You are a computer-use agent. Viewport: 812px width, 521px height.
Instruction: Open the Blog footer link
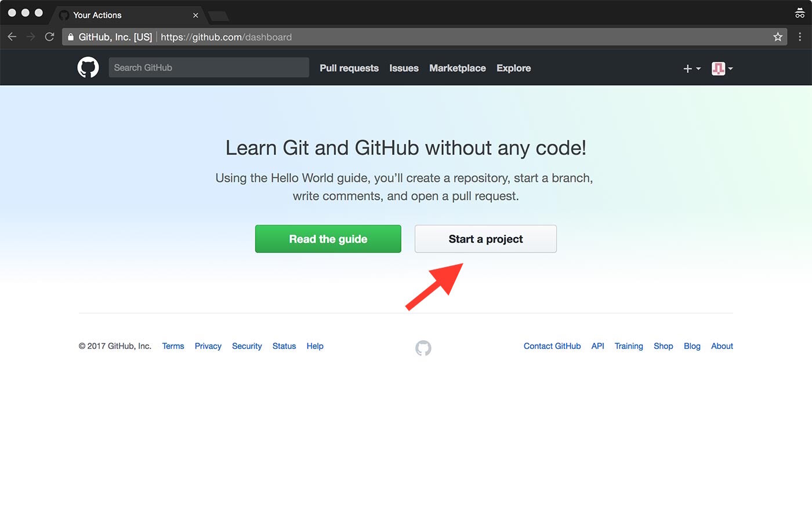[692, 346]
